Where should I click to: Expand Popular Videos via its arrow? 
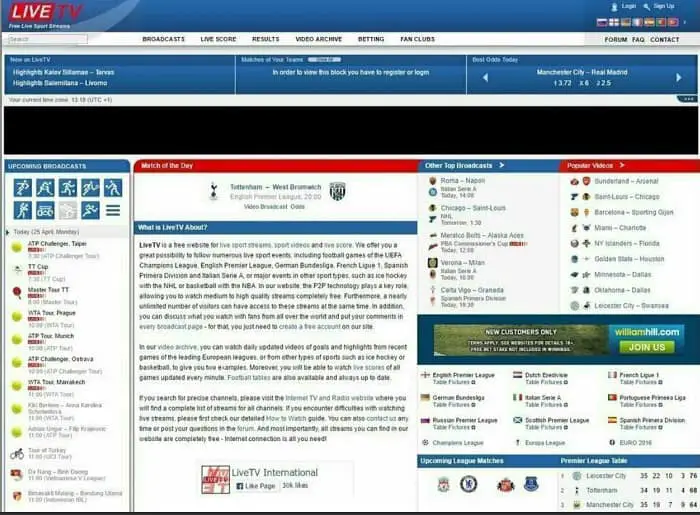622,165
